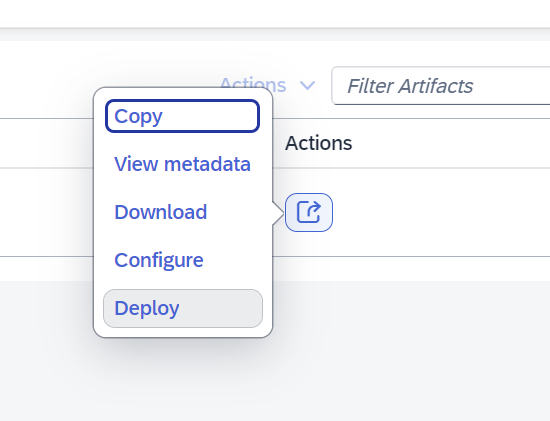This screenshot has width=550, height=421.
Task: Select Copy from the popup menu
Action: [x=182, y=116]
